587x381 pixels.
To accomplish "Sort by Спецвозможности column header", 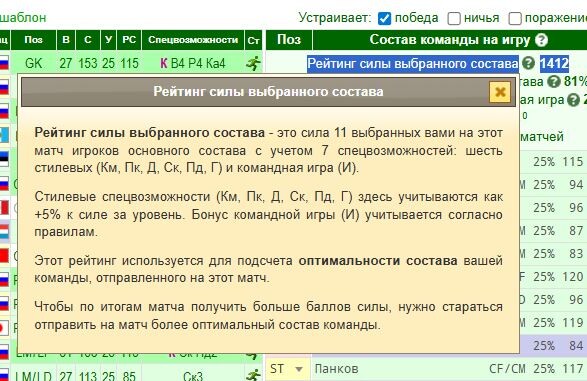I will (193, 40).
